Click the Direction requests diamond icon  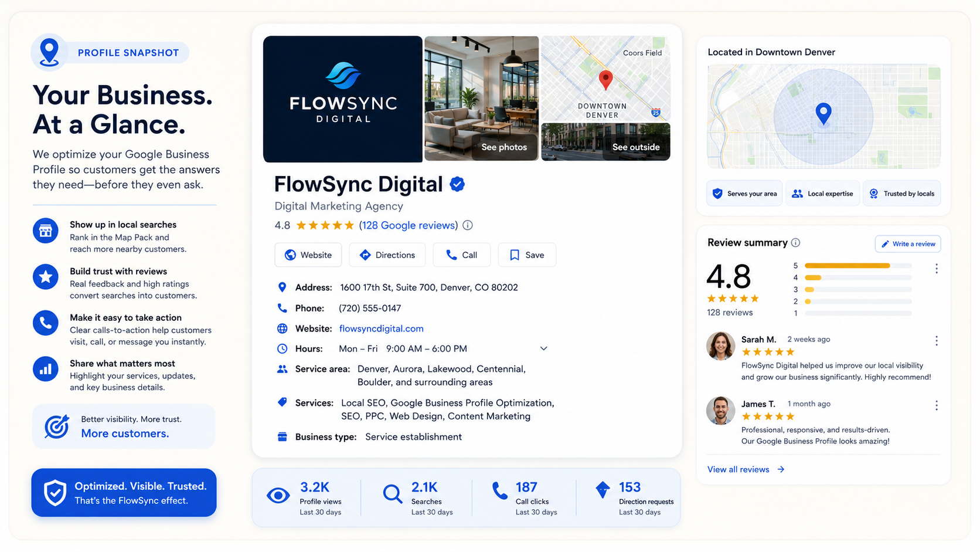[x=603, y=490]
